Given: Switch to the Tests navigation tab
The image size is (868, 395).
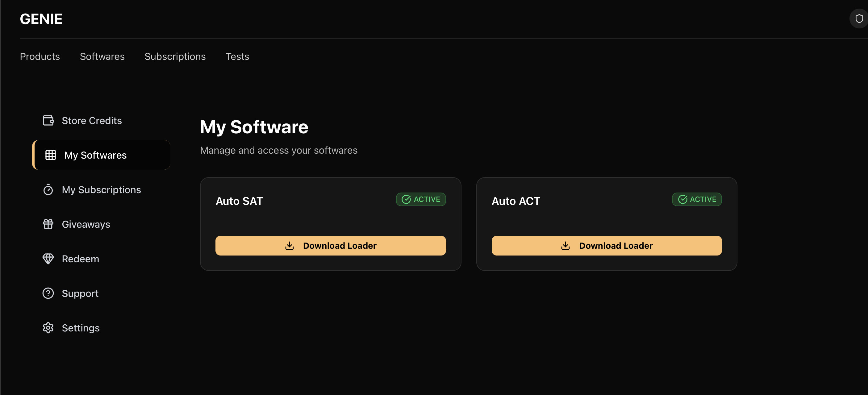Looking at the screenshot, I should tap(237, 56).
